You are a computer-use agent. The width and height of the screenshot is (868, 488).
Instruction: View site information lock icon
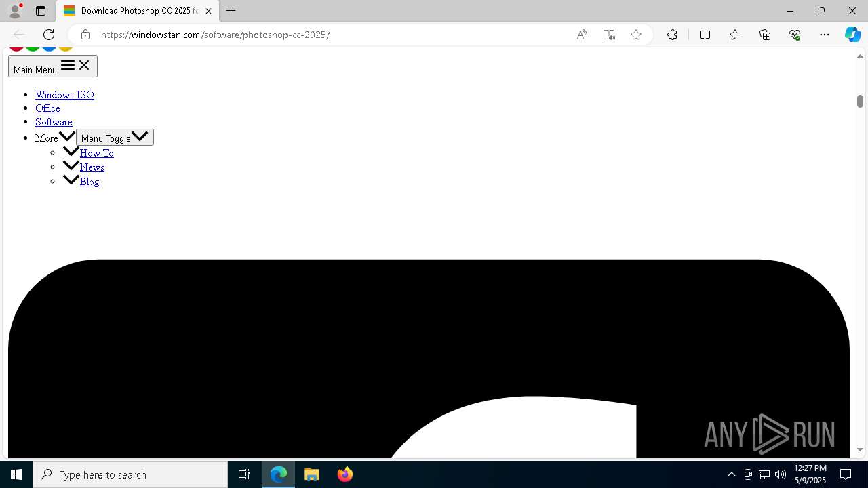coord(85,35)
